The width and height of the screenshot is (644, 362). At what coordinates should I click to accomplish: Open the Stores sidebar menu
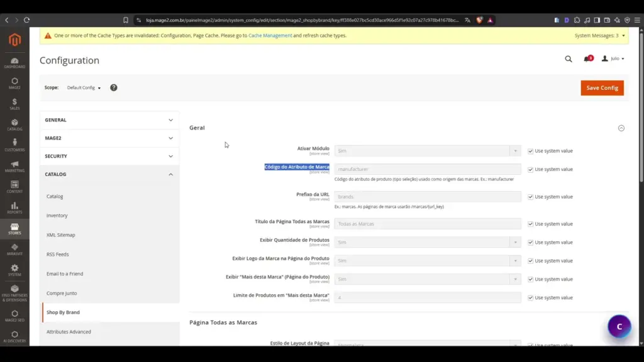pyautogui.click(x=15, y=229)
